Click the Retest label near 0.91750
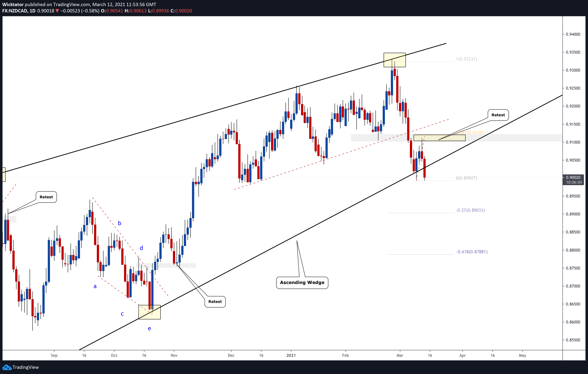The width and height of the screenshot is (588, 374). coord(498,115)
